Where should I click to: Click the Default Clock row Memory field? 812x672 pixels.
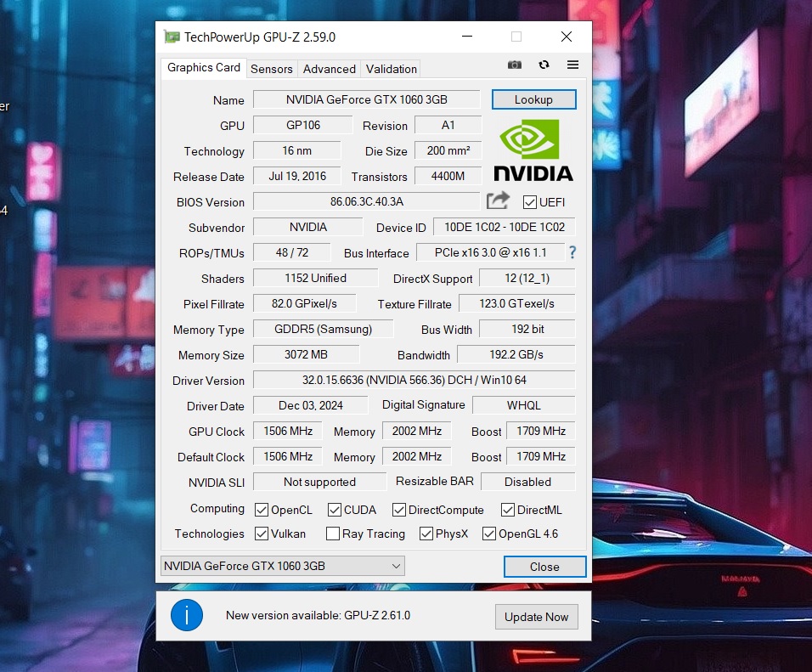tap(417, 456)
